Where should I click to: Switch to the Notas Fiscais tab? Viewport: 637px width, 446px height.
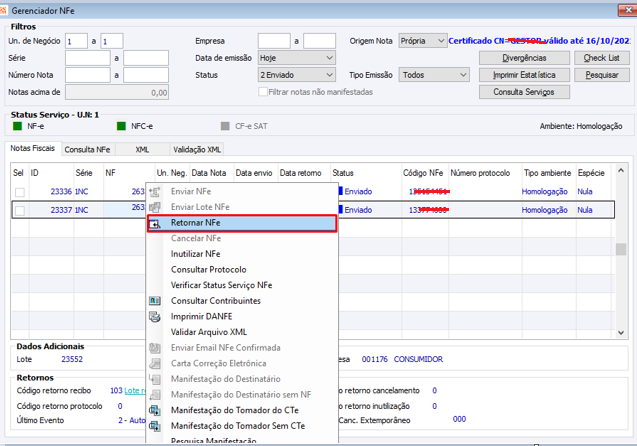[32, 148]
